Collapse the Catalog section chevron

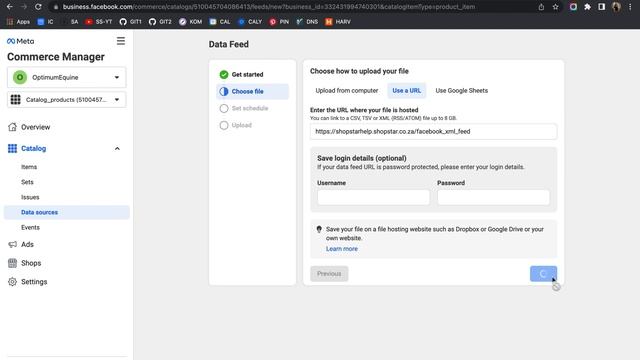[x=117, y=149]
